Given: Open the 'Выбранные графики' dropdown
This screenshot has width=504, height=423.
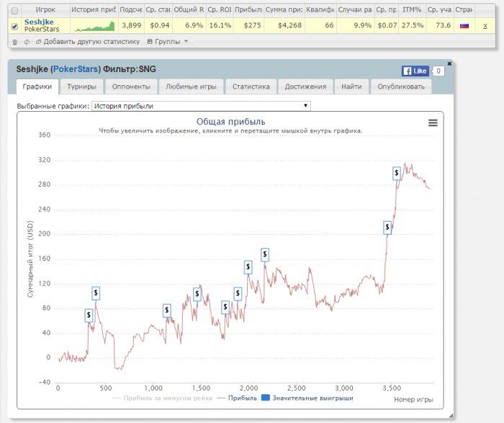Looking at the screenshot, I should tap(201, 106).
